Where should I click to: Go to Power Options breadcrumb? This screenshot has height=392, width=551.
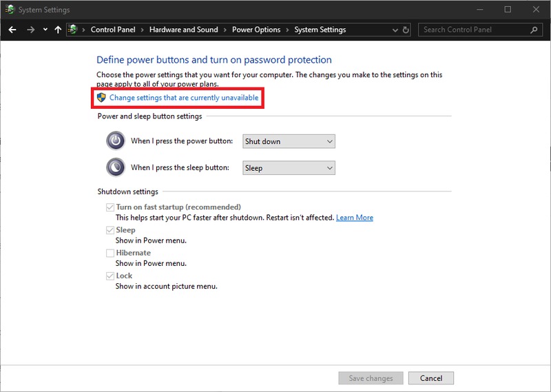click(x=256, y=30)
